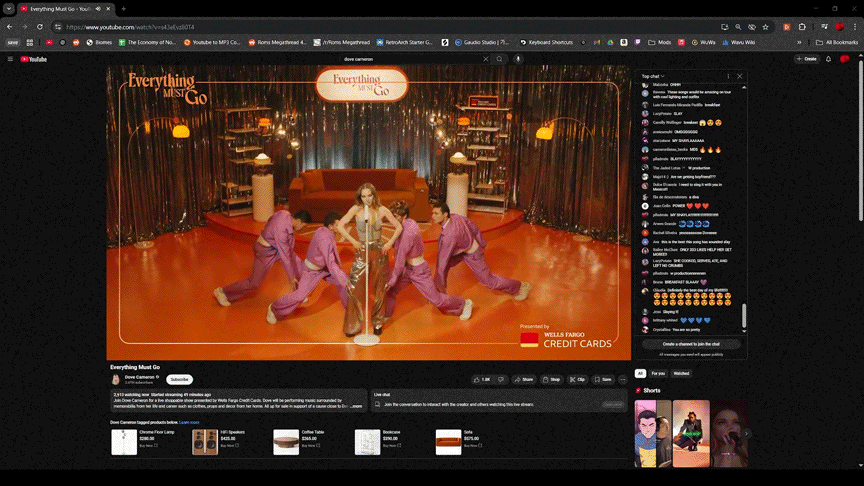Select the For you filter chip
Image resolution: width=864 pixels, height=486 pixels.
coord(658,374)
